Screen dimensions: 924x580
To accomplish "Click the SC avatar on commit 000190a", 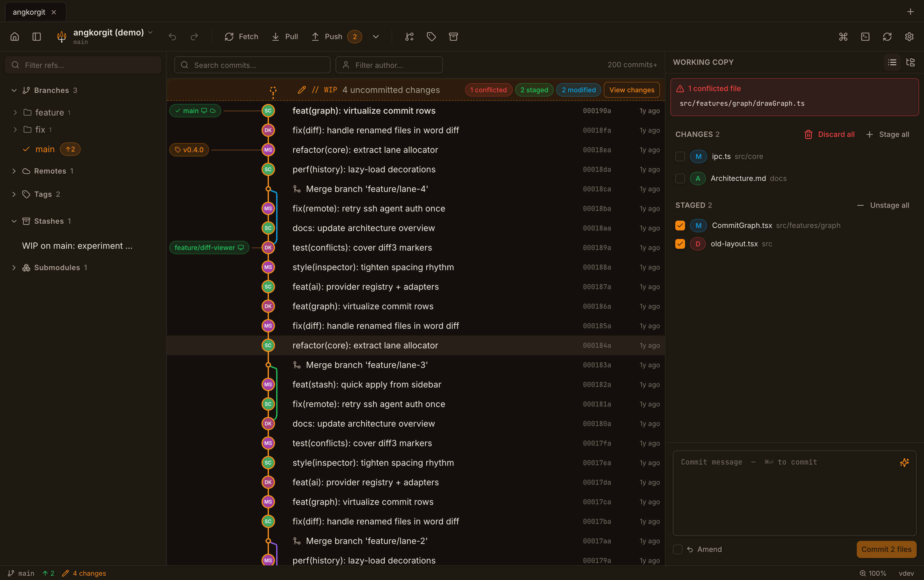I will (268, 111).
